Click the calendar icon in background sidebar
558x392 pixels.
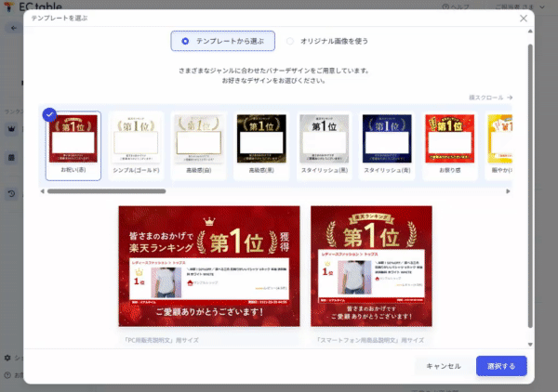coord(11,157)
